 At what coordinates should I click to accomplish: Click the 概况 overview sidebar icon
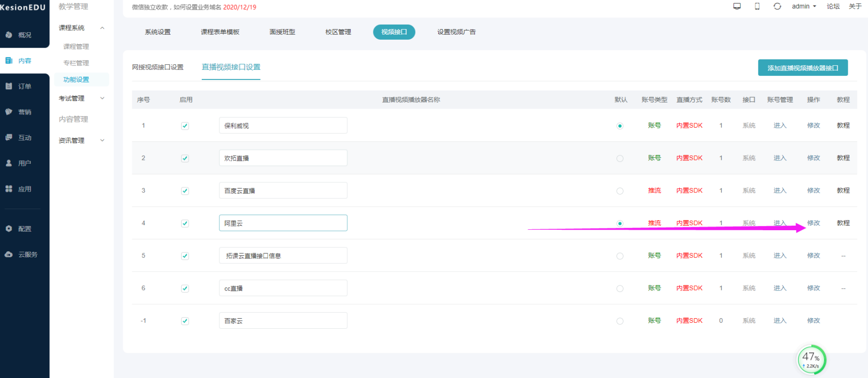[9, 35]
